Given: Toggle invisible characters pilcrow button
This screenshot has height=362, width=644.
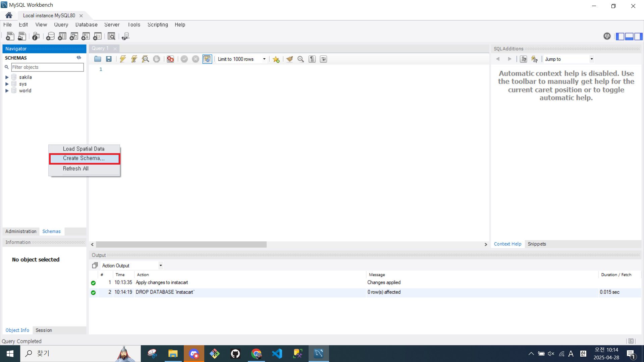Looking at the screenshot, I should (x=312, y=59).
